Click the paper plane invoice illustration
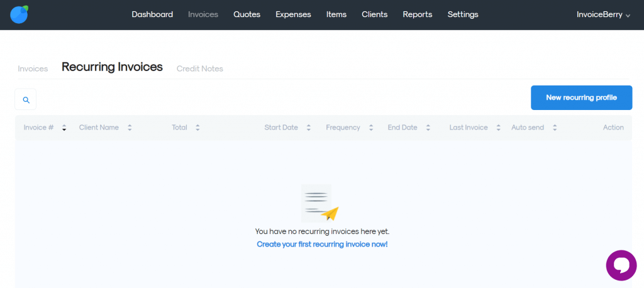 point(319,203)
